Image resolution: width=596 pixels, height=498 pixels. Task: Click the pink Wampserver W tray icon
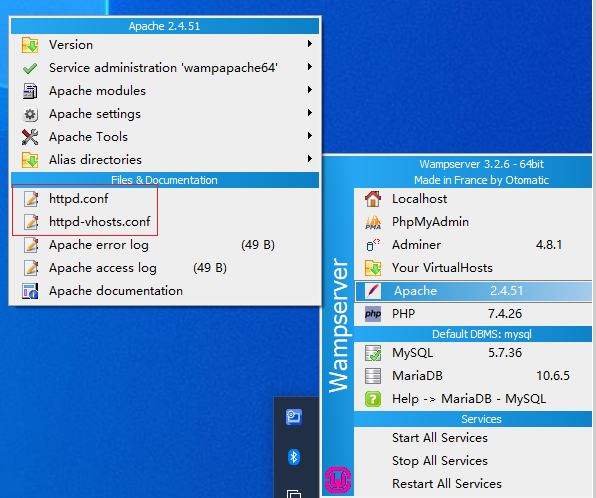338,480
